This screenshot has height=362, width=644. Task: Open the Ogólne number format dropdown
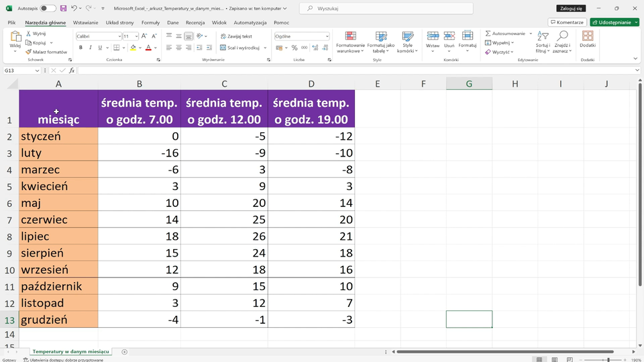(x=327, y=36)
